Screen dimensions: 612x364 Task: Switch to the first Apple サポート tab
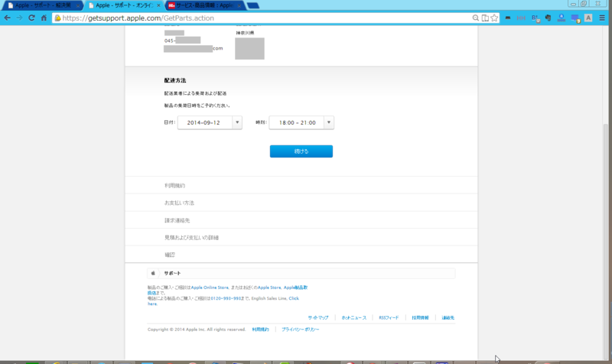(43, 5)
